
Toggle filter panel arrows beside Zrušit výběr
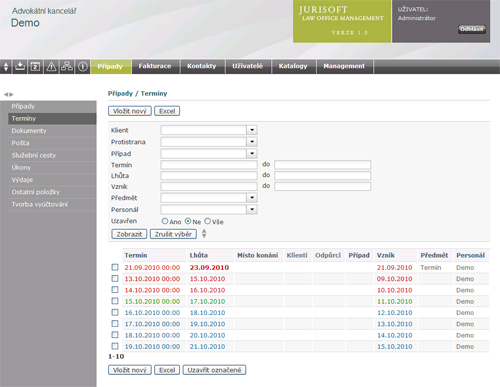coord(204,234)
